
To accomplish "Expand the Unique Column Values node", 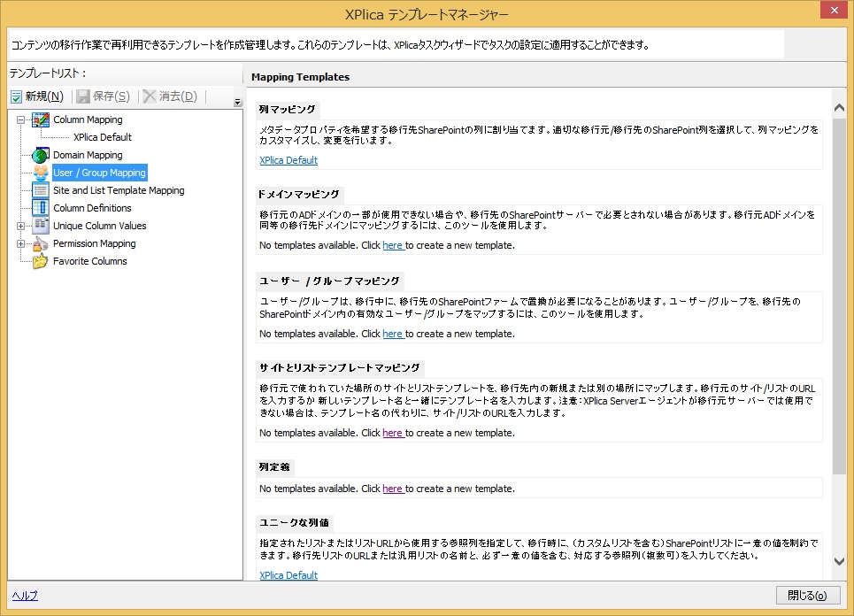I will click(x=20, y=226).
